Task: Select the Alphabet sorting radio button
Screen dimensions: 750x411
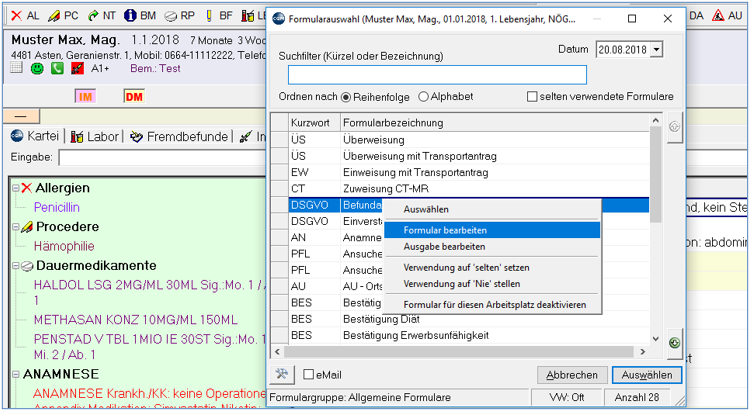Action: coord(423,97)
